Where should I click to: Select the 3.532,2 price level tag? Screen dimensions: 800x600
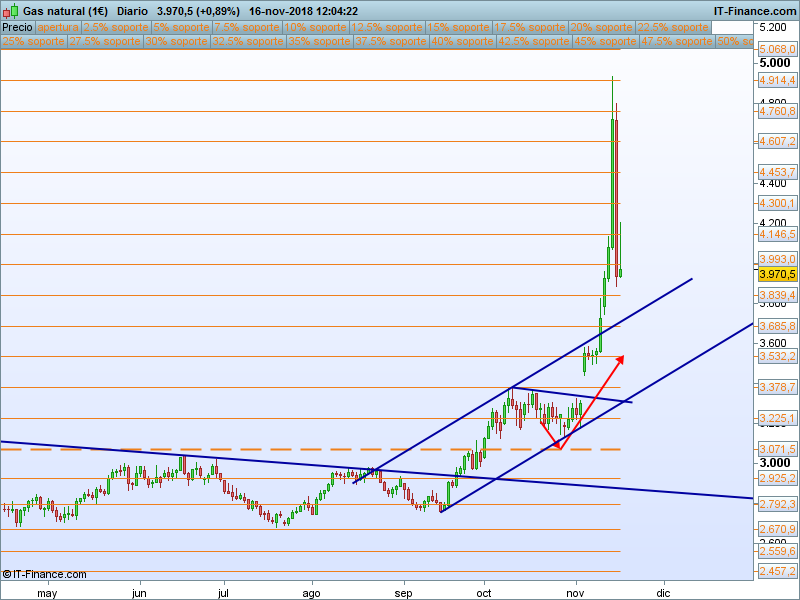[777, 357]
